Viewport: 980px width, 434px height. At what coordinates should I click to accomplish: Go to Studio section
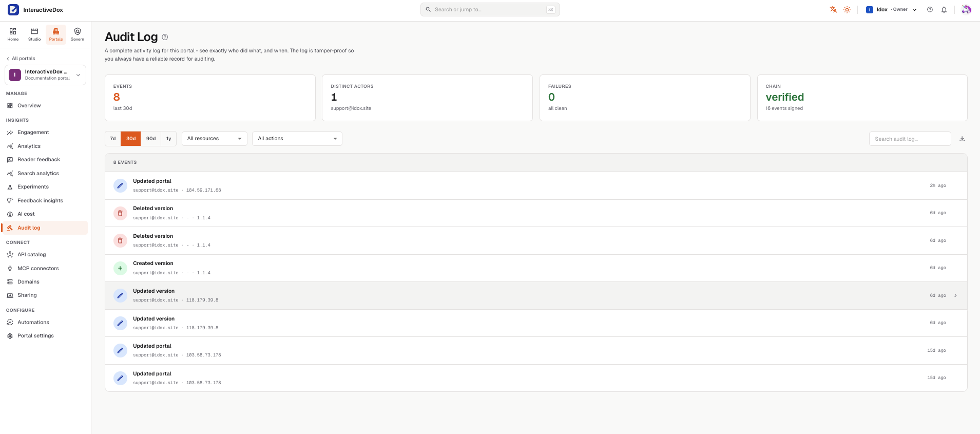pyautogui.click(x=34, y=34)
